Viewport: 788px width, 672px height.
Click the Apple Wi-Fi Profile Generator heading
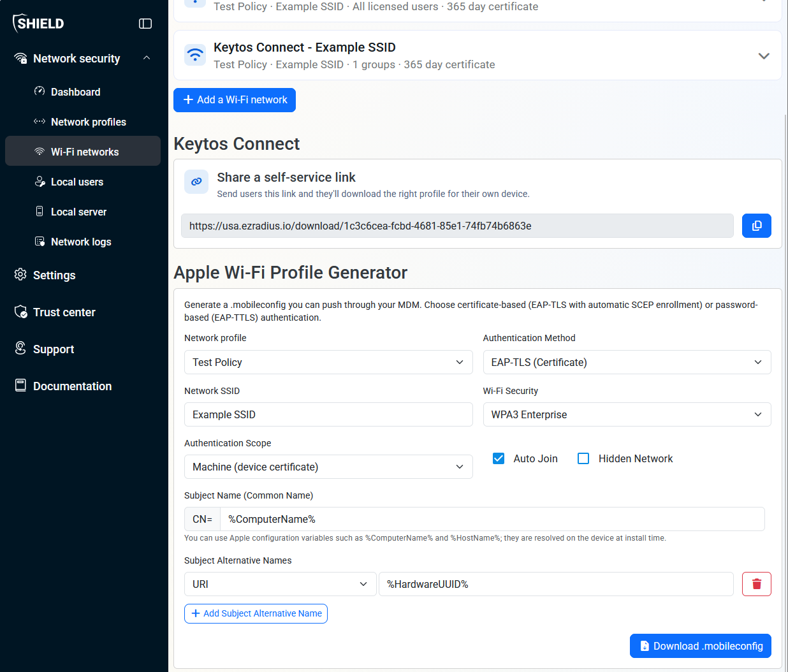pyautogui.click(x=290, y=273)
